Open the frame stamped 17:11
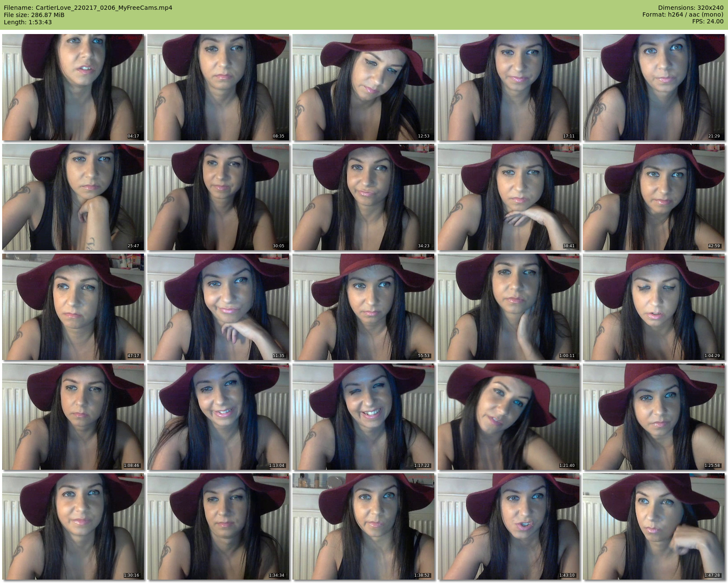The image size is (728, 583). pos(509,87)
